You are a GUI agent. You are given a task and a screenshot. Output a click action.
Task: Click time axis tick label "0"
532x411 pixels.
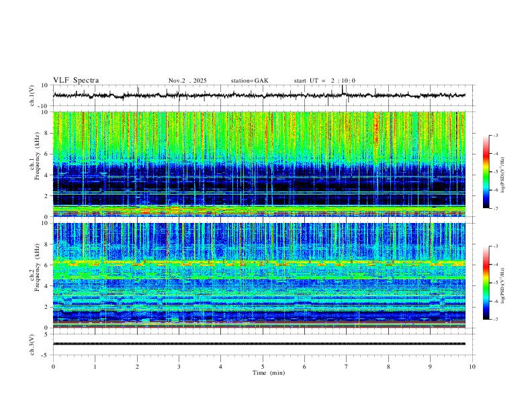53,367
